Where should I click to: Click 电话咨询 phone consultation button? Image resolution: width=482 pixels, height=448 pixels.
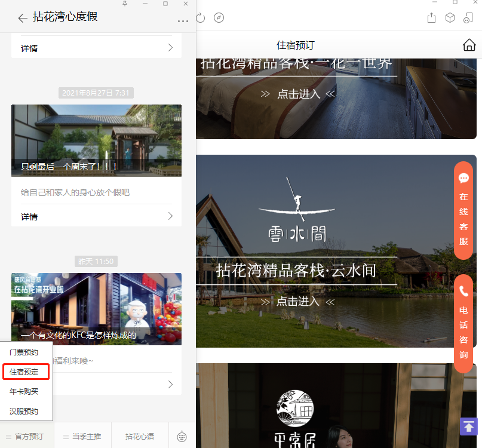pyautogui.click(x=463, y=324)
